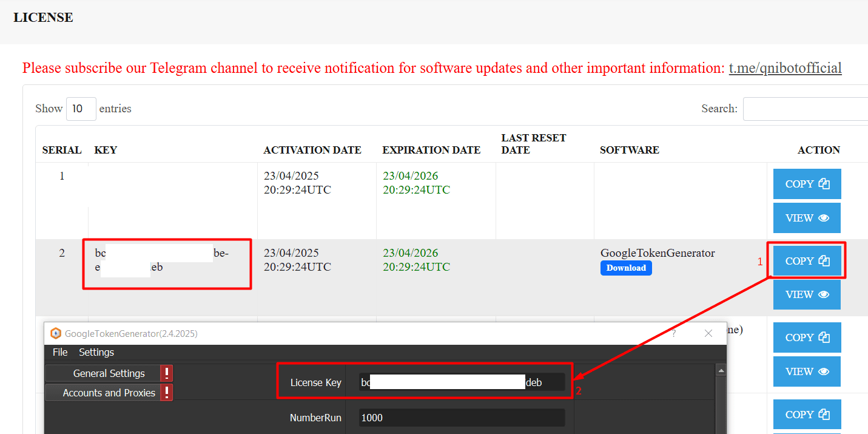Open the t.me/qnibotofficial Telegram link
Image resolution: width=868 pixels, height=434 pixels.
tap(785, 68)
